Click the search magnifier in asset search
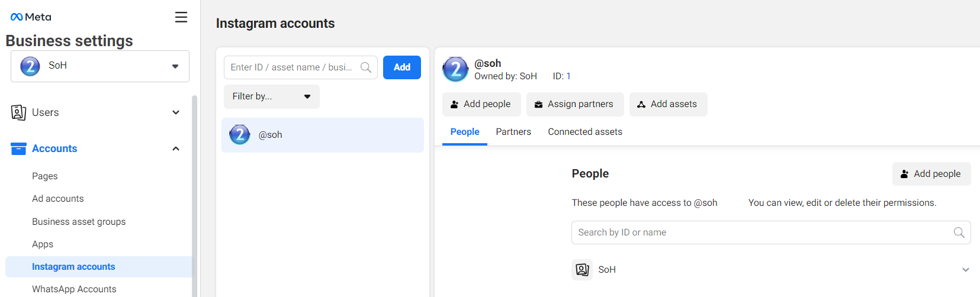The image size is (980, 297). (366, 67)
